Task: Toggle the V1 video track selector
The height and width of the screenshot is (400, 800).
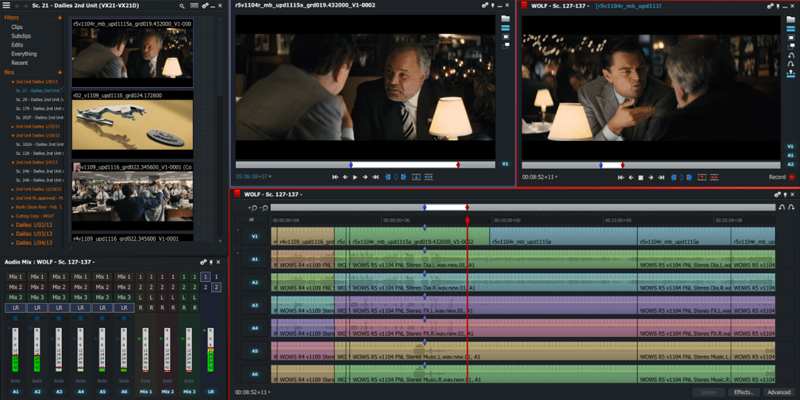Action: click(255, 237)
